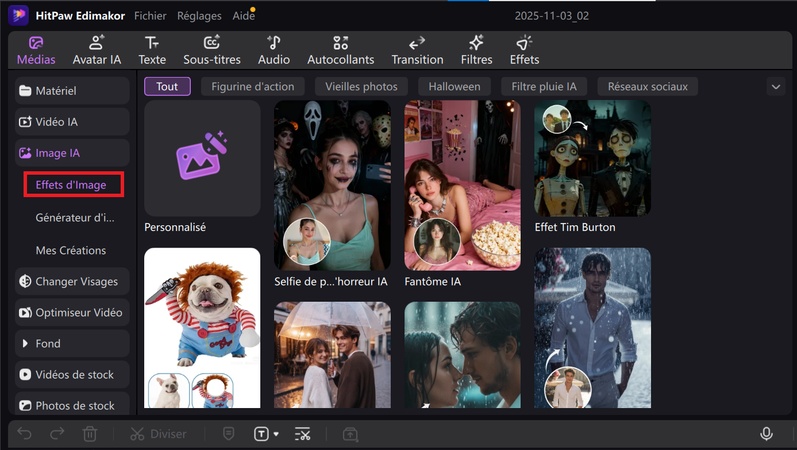Expand the filter categories chevron
Screen dimensions: 797x450
(x=776, y=87)
